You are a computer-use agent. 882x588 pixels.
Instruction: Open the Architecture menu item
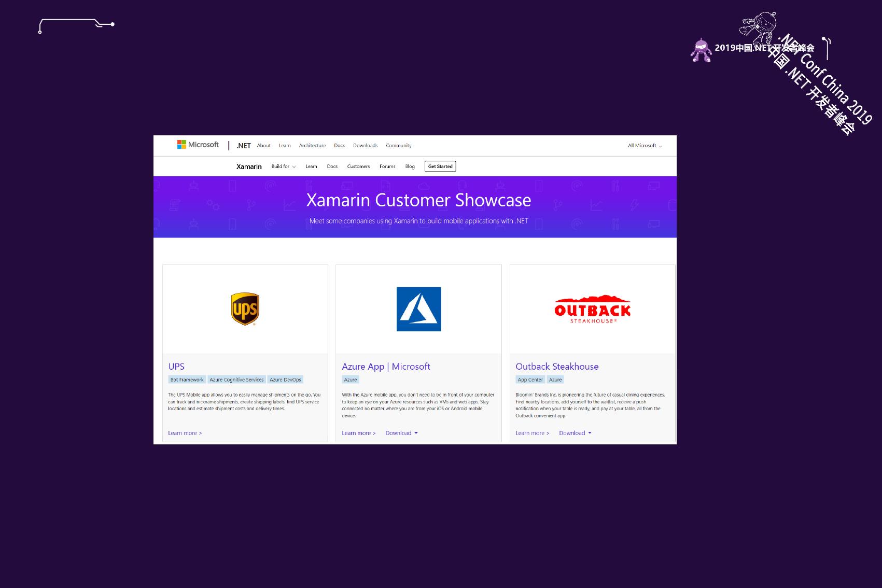click(x=312, y=146)
